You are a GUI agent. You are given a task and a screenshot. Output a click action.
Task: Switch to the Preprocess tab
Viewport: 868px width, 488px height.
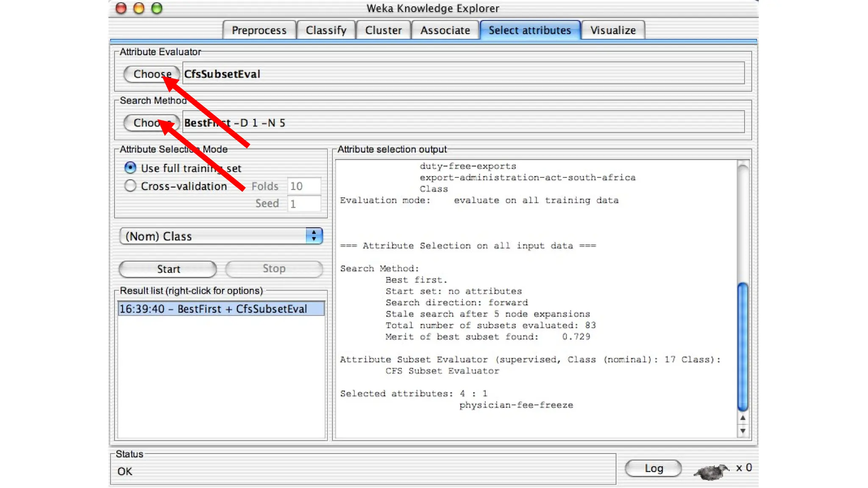pos(259,30)
